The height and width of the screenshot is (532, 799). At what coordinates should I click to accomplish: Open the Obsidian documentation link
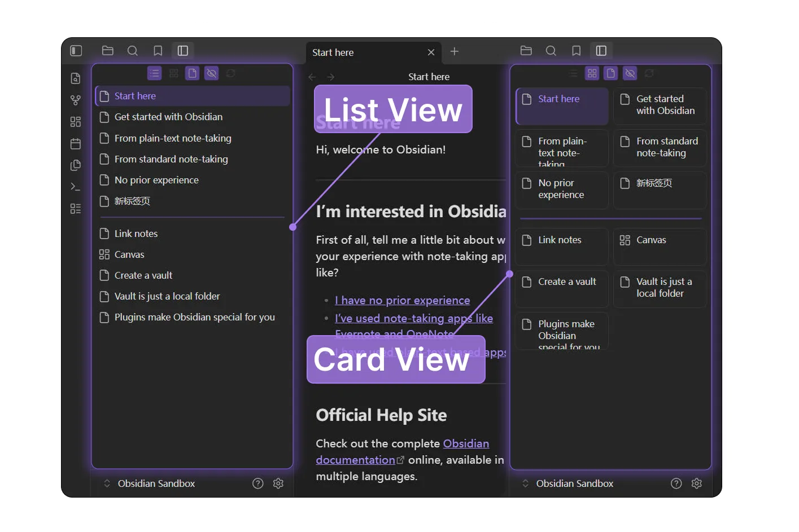coord(402,451)
